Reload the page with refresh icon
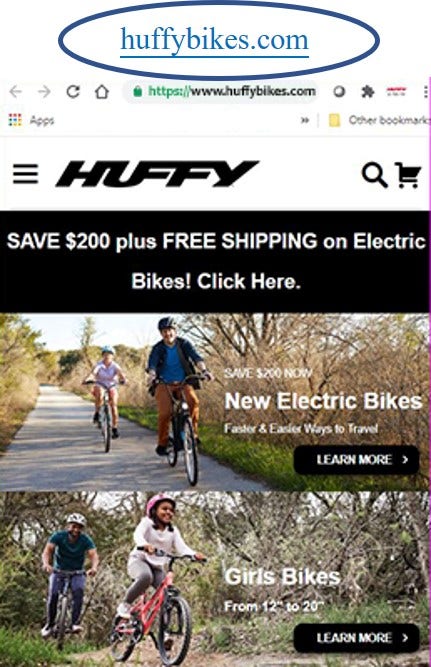The width and height of the screenshot is (431, 667). pyautogui.click(x=73, y=91)
